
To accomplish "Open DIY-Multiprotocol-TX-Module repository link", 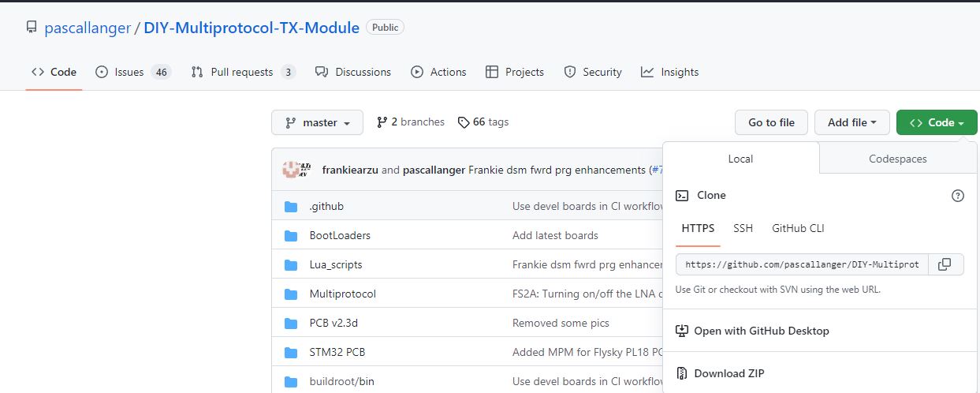I will [x=252, y=28].
